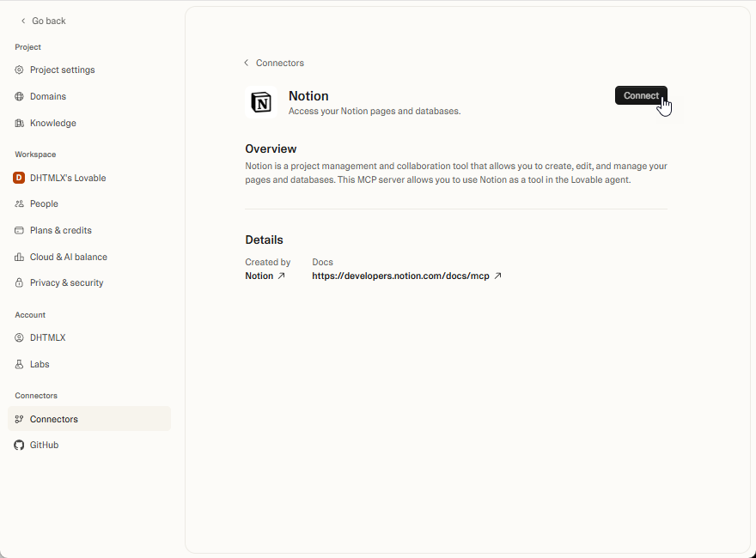Open Privacy & security via the lock icon

pyautogui.click(x=19, y=282)
